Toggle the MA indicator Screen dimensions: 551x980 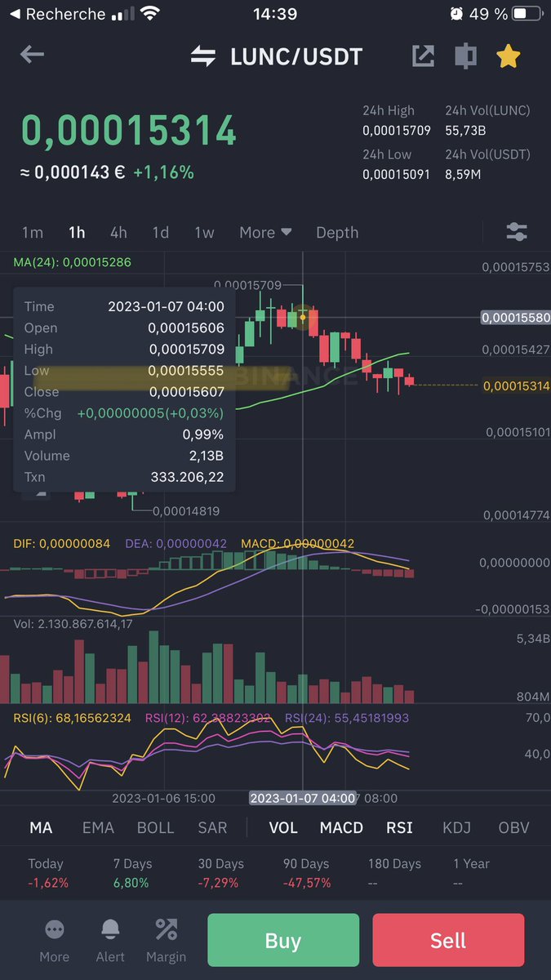coord(41,827)
